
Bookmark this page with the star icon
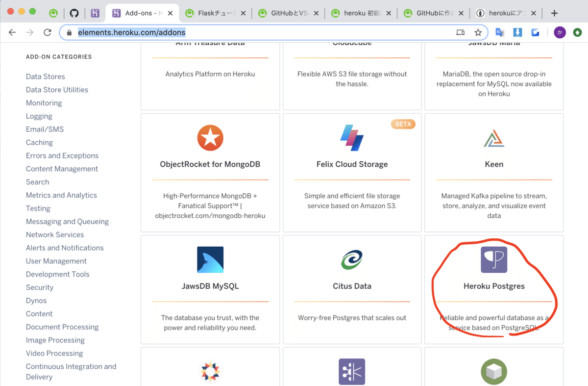tap(478, 32)
